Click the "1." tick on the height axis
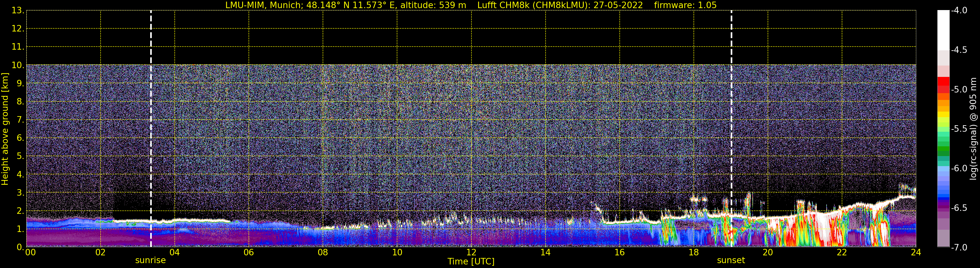980x268 pixels. [x=20, y=229]
